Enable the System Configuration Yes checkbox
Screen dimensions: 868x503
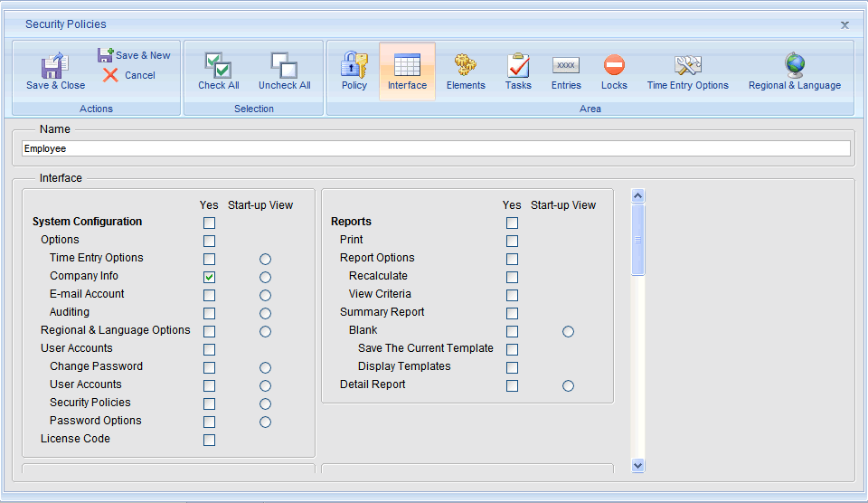coord(210,223)
